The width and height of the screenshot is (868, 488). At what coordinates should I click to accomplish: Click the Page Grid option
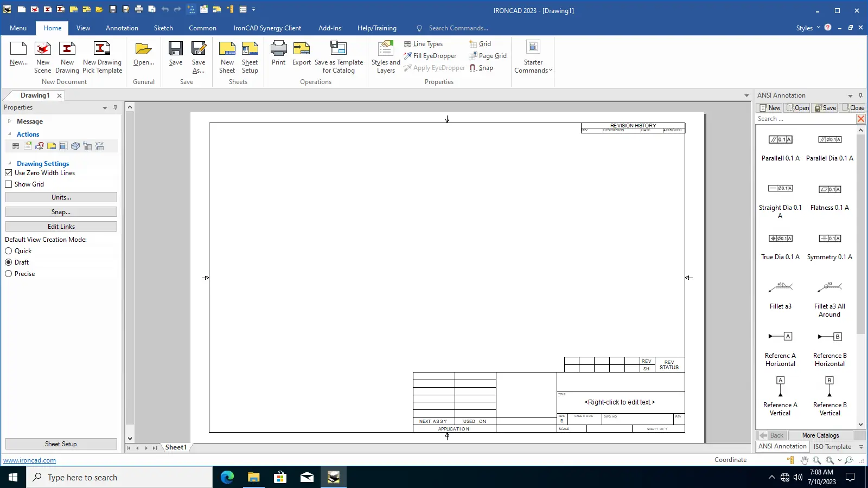(488, 56)
